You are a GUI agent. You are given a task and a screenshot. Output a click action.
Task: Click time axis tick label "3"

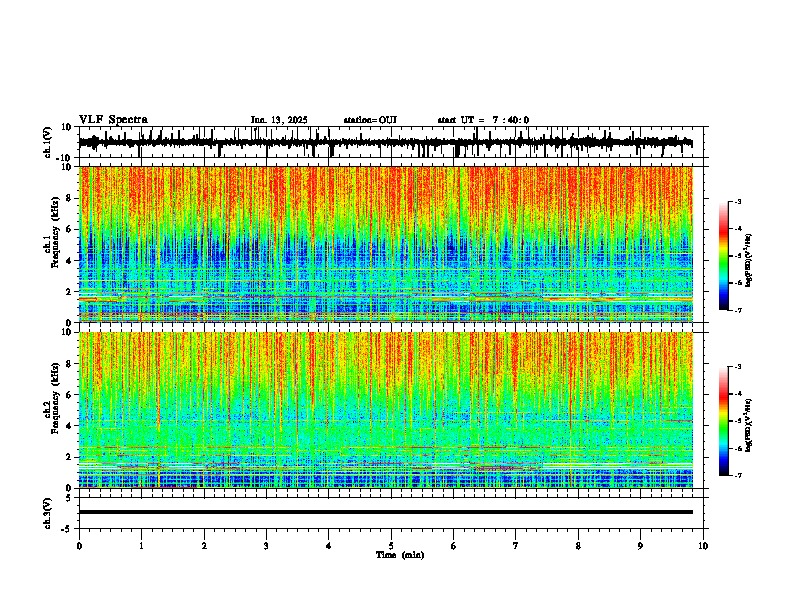(x=266, y=546)
